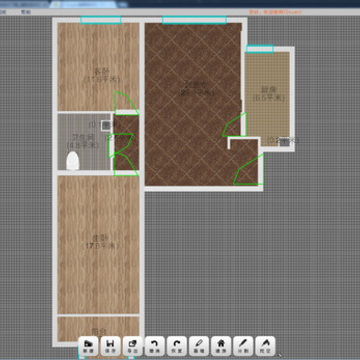
Task: Click the small square fixture in the bathroom
Action: click(x=106, y=126)
